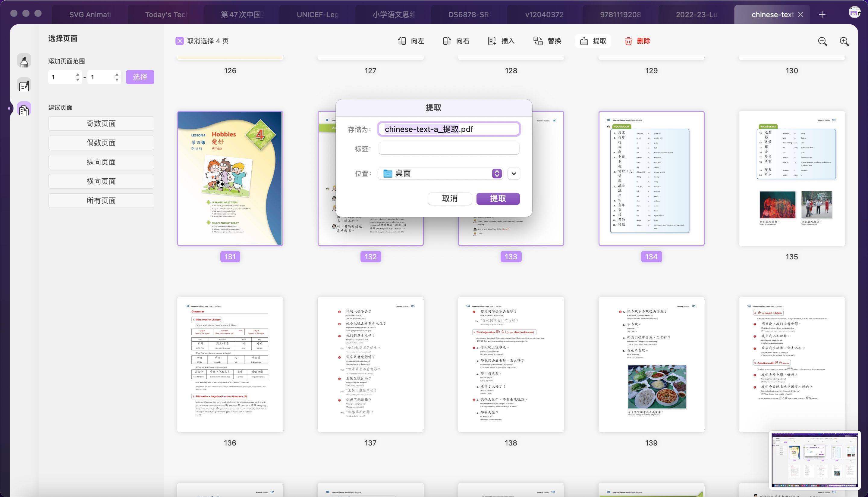
Task: Open the edit-text tool in the sidebar
Action: pyautogui.click(x=24, y=85)
